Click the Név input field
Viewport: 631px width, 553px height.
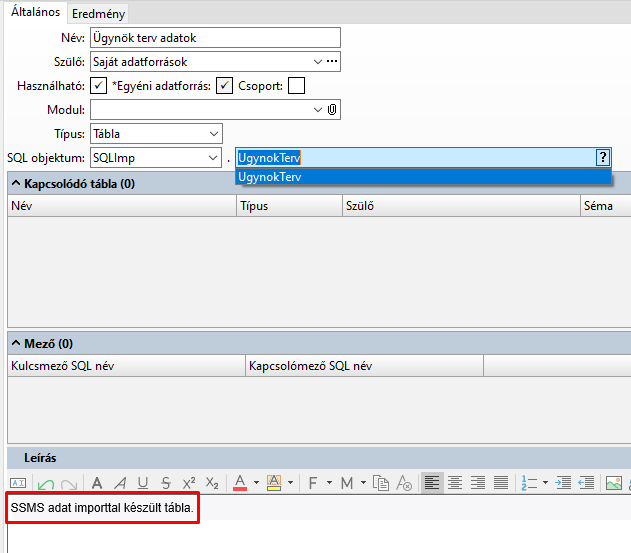(215, 38)
